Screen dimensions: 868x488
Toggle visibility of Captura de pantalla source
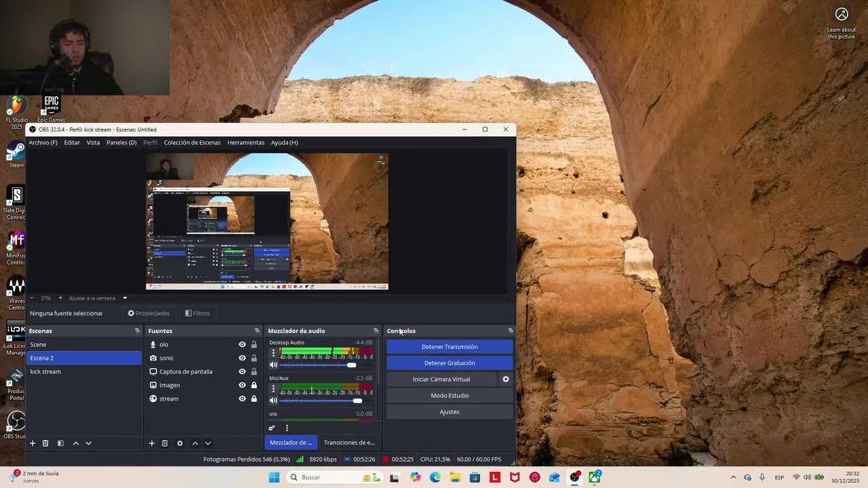click(x=242, y=371)
